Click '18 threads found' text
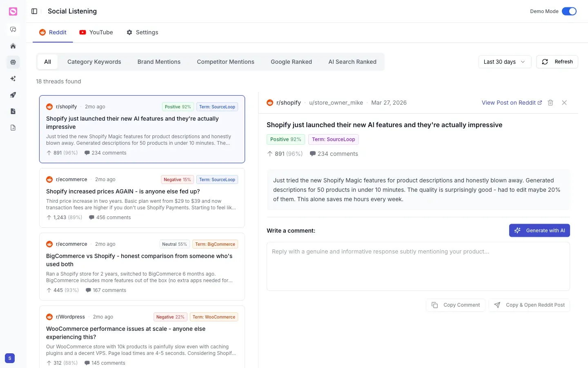 coord(58,81)
